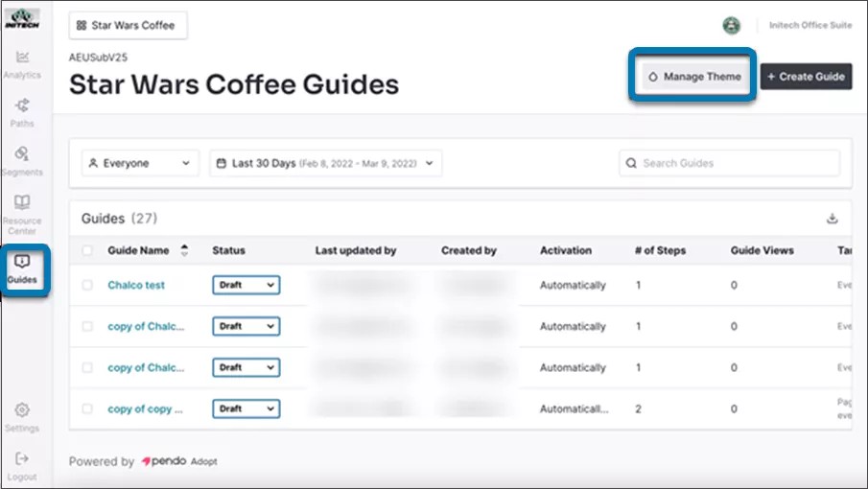The image size is (868, 489).
Task: Go to Paths in the sidebar
Action: point(22,111)
